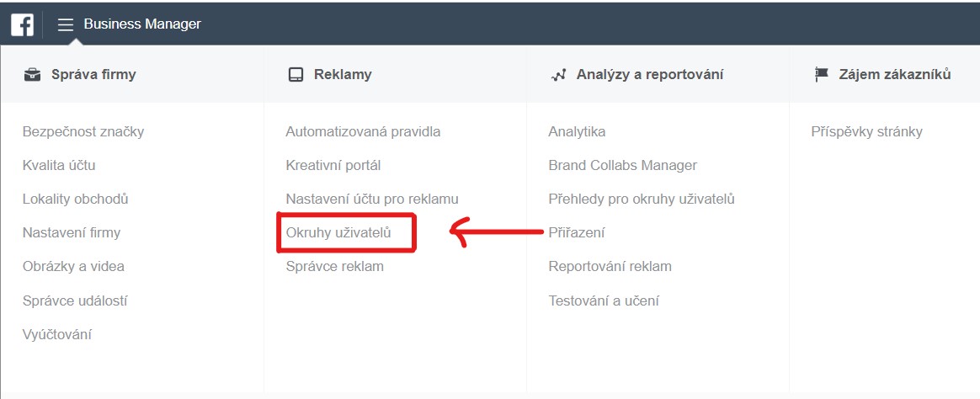
Task: Click the flag icon beside Zájem zákazníků
Action: pos(821,75)
